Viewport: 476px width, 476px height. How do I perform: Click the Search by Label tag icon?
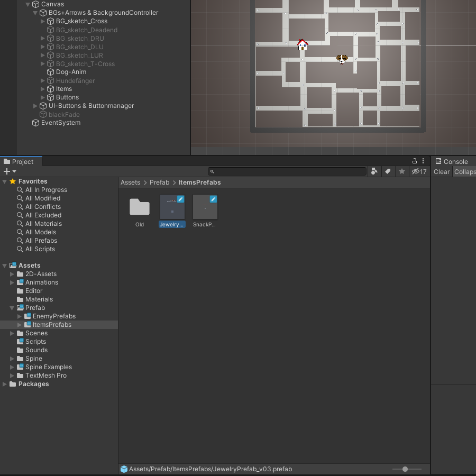(x=388, y=171)
